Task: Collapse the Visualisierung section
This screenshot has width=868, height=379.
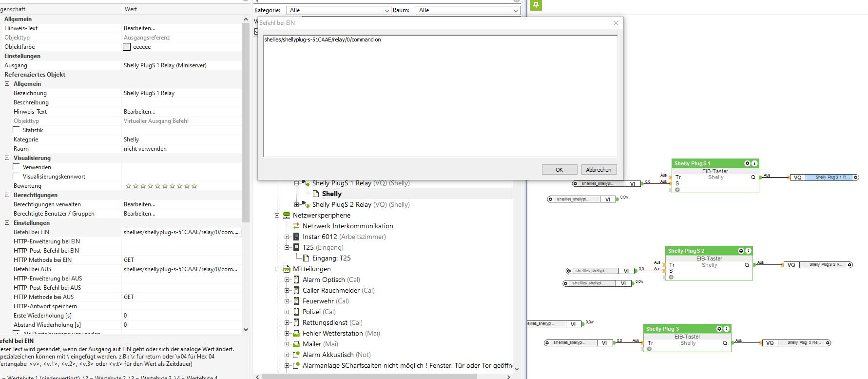Action: [7, 158]
